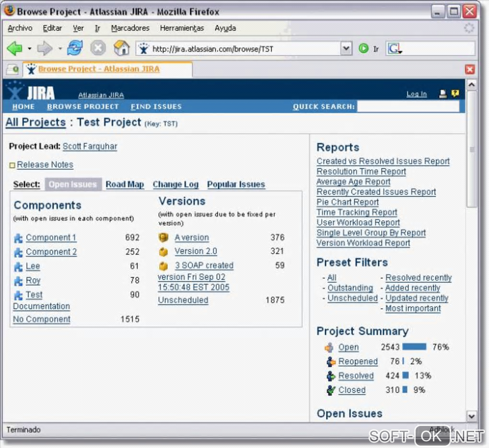
Task: Click the help icon in JIRA header
Action: pos(455,93)
